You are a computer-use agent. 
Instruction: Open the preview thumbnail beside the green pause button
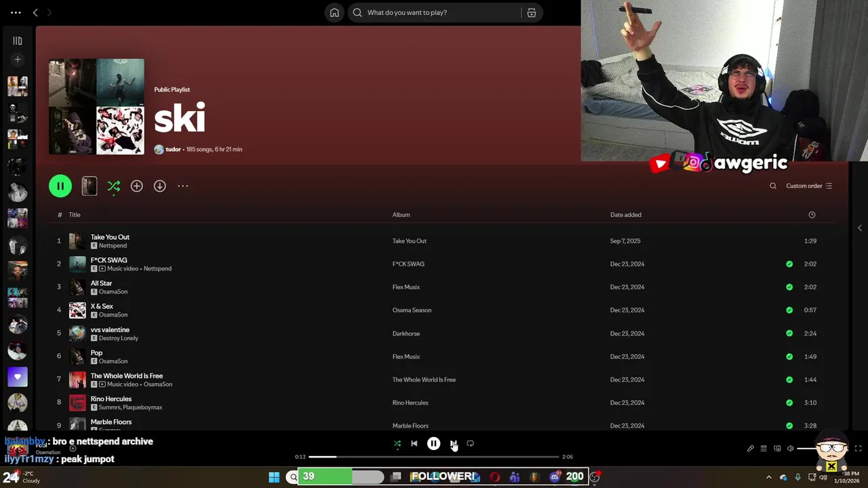point(90,186)
